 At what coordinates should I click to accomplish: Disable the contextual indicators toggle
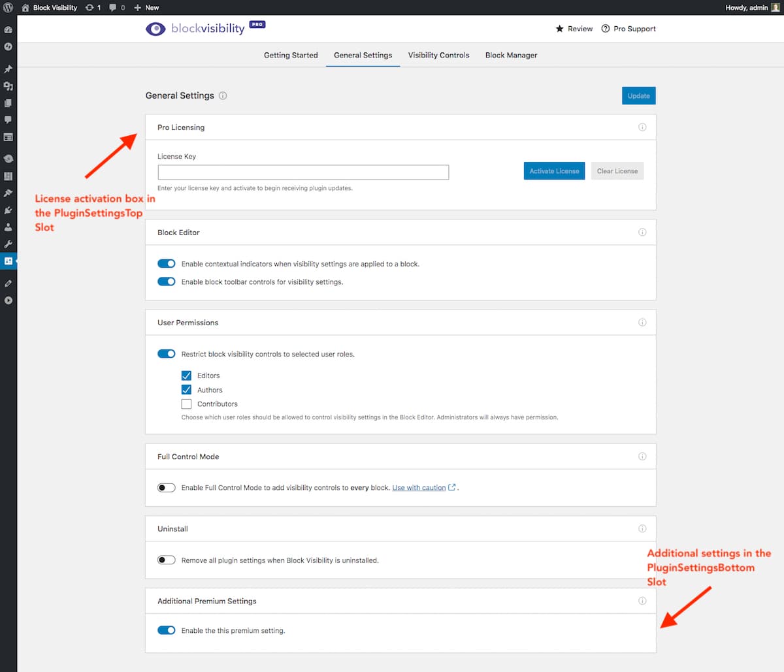(167, 264)
